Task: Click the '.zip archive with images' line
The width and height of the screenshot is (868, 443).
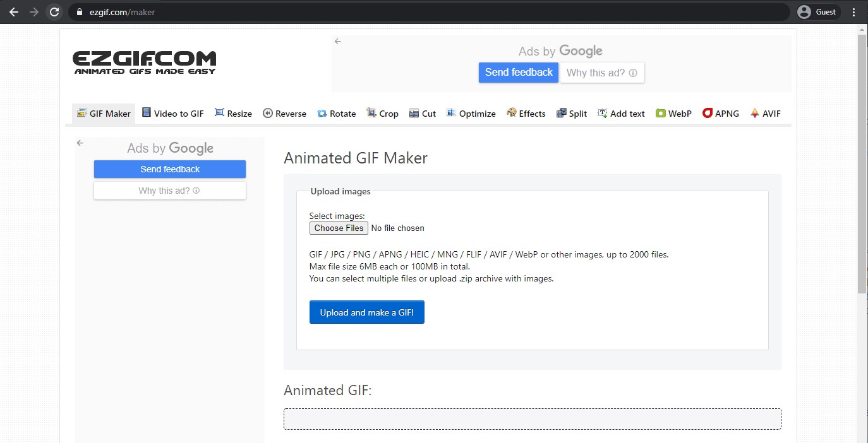Action: point(431,278)
